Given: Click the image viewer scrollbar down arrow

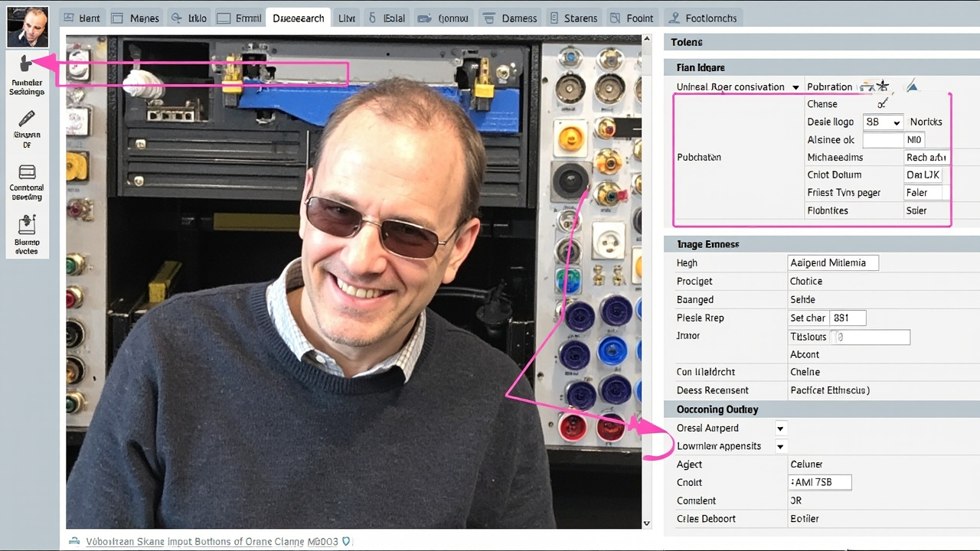Looking at the screenshot, I should pyautogui.click(x=647, y=523).
